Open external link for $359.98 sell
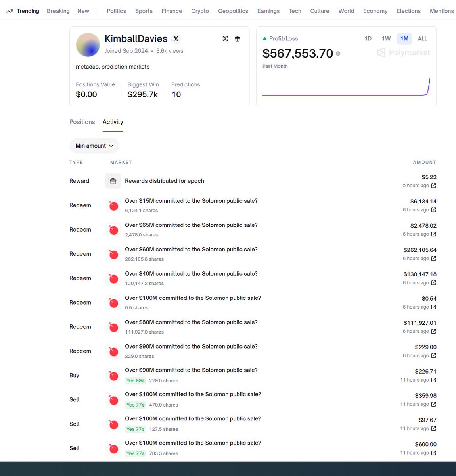Screen dimensions: 456x476 [x=434, y=404]
